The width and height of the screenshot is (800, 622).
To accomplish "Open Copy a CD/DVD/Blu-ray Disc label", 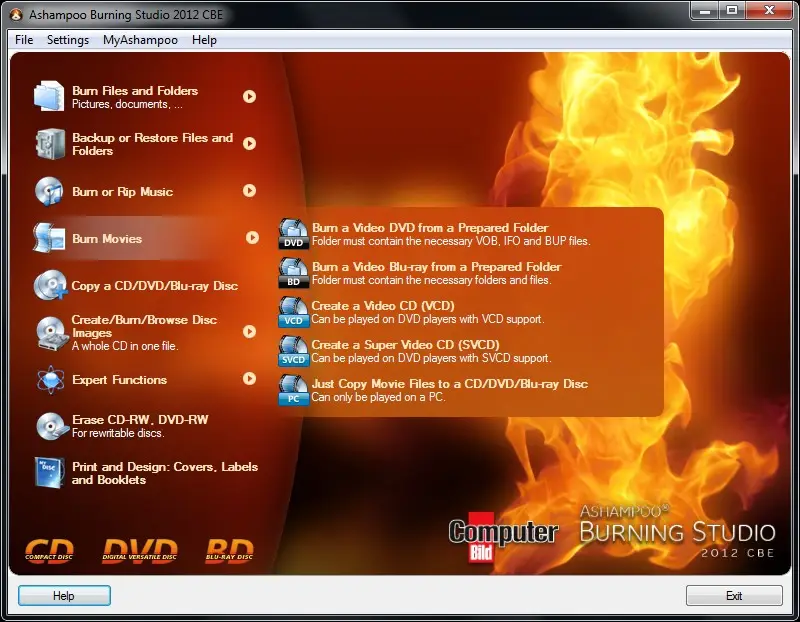I will pyautogui.click(x=155, y=286).
